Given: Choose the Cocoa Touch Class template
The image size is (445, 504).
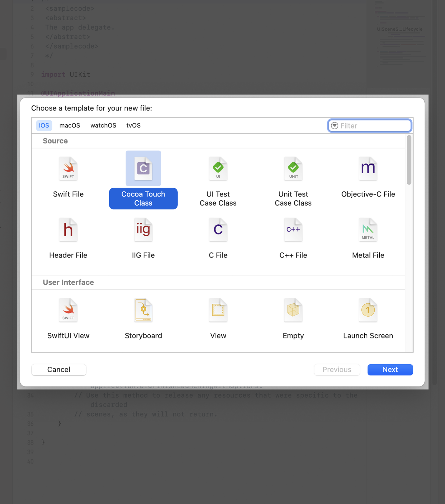Looking at the screenshot, I should 143,169.
